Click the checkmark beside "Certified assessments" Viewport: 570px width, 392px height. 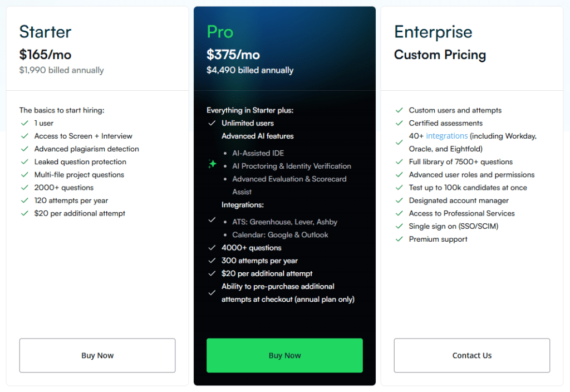tap(399, 123)
